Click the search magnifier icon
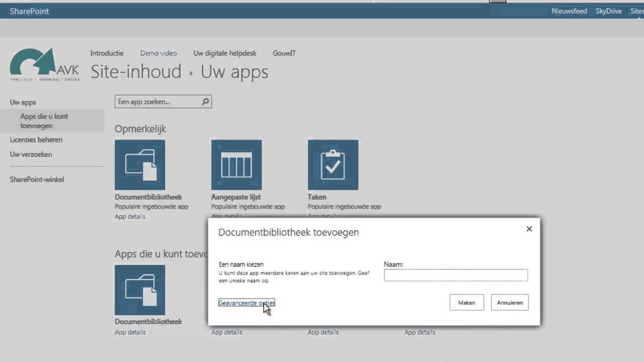 click(x=205, y=102)
